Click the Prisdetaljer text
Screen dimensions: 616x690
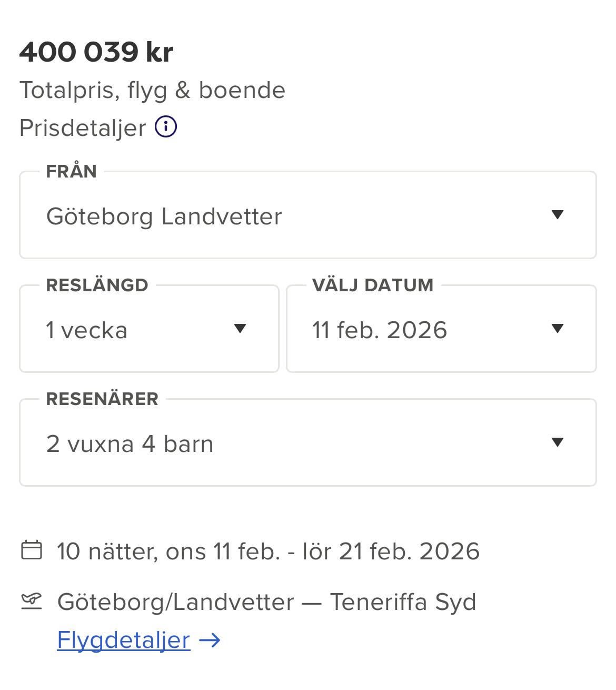coord(83,128)
